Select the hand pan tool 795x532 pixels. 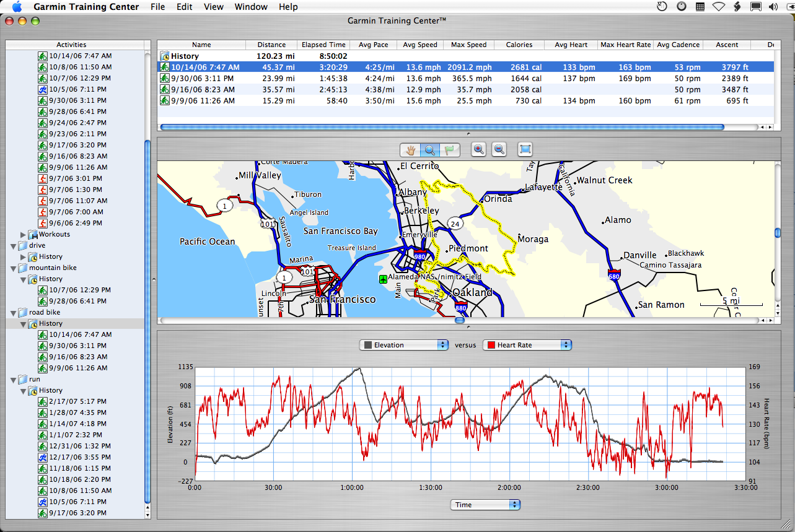pyautogui.click(x=410, y=149)
